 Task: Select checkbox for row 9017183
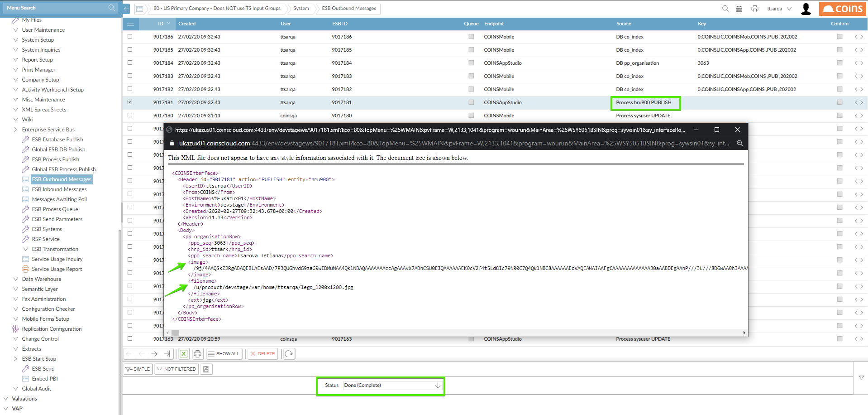tap(130, 76)
